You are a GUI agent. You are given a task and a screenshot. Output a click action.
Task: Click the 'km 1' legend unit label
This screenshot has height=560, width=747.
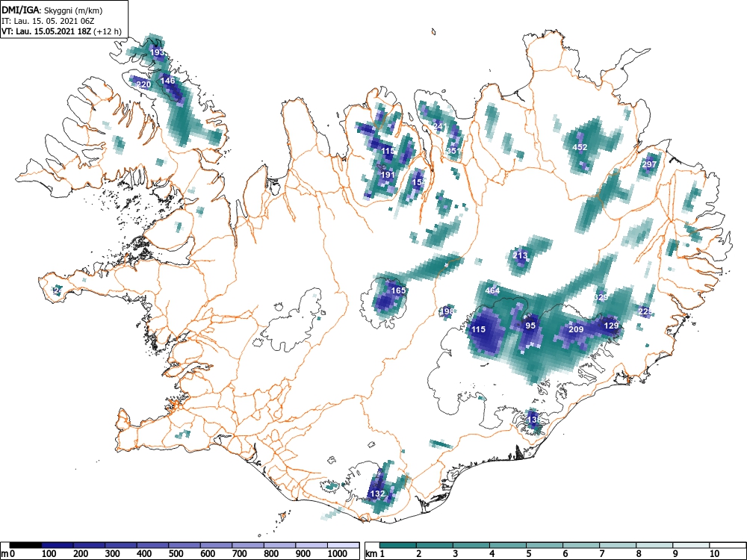[376, 554]
